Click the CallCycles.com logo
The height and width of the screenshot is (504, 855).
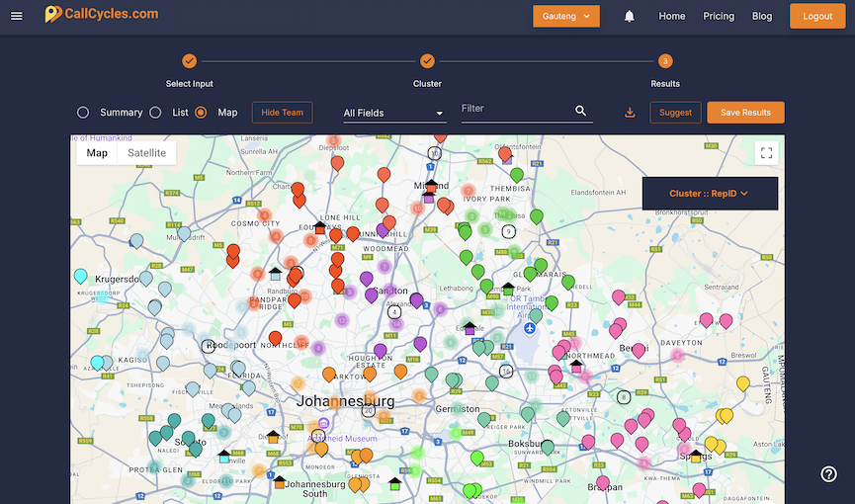point(102,14)
